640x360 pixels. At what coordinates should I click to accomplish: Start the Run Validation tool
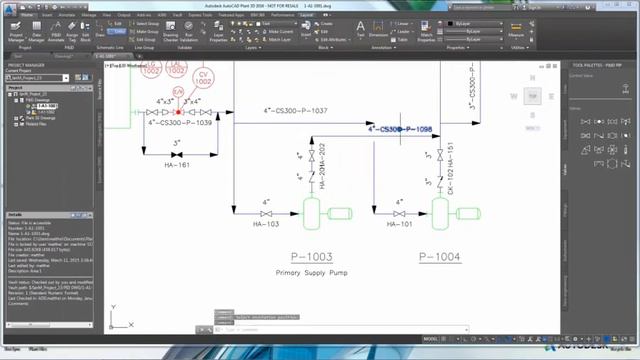189,31
